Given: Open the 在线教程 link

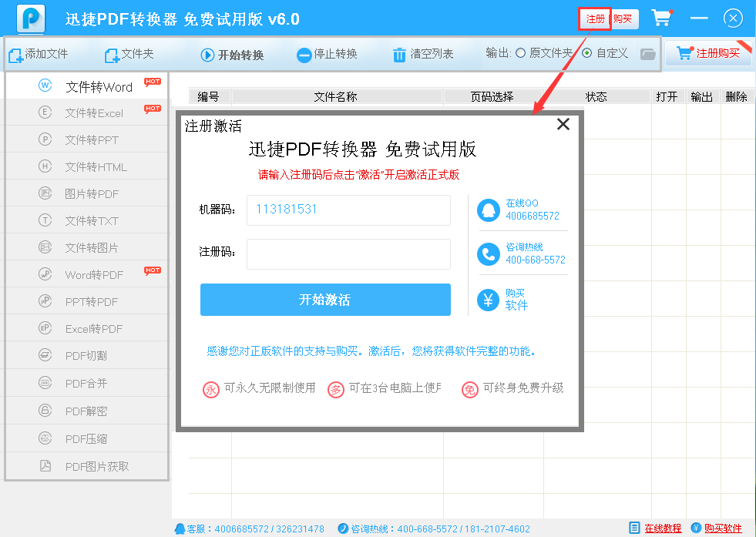Looking at the screenshot, I should (663, 529).
